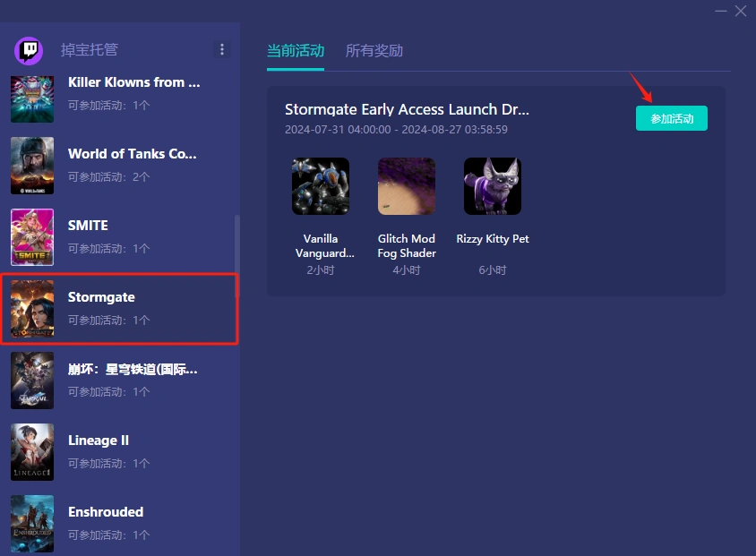Select the World of Tanks game thumbnail
Viewport: 756px width, 556px height.
[x=32, y=166]
